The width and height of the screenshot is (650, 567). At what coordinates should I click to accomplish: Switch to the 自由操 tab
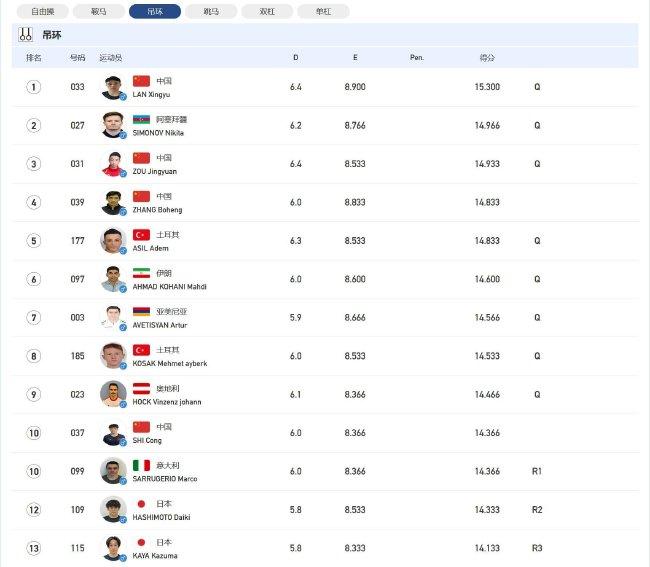coord(43,12)
